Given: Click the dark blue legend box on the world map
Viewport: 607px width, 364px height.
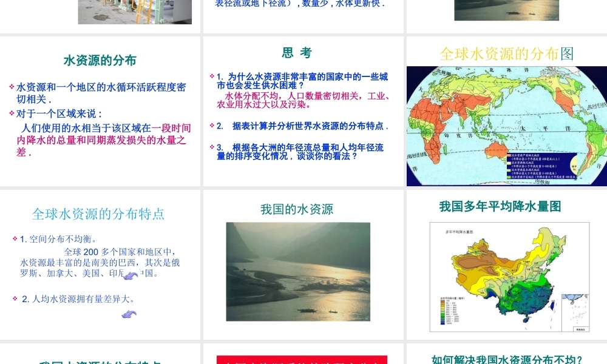Looking at the screenshot, I should pyautogui.click(x=542, y=166).
